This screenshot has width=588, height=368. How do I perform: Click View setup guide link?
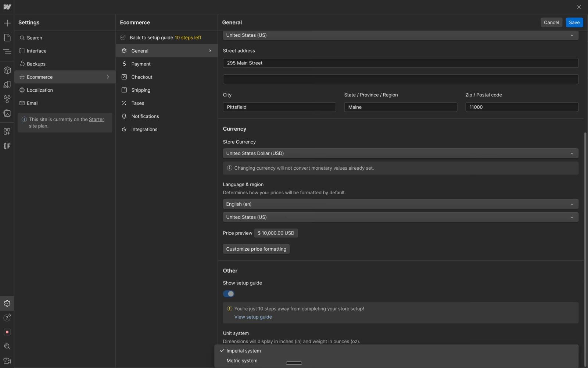click(253, 317)
